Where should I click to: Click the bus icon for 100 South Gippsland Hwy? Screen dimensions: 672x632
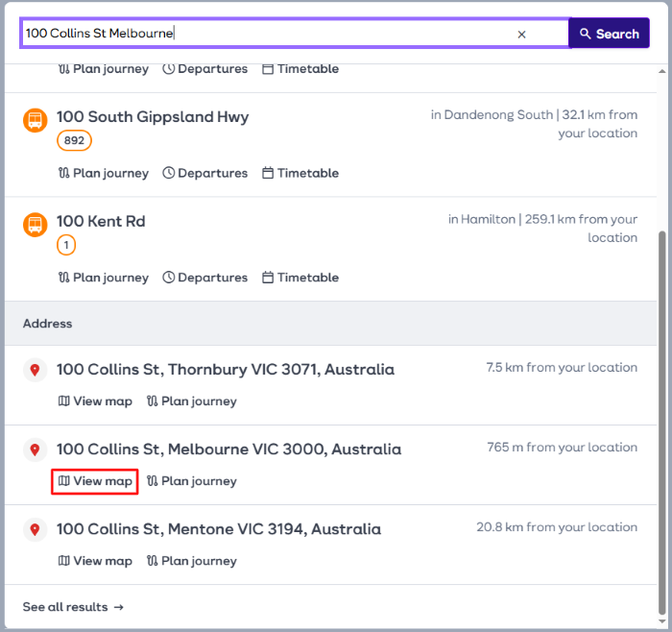coord(36,120)
